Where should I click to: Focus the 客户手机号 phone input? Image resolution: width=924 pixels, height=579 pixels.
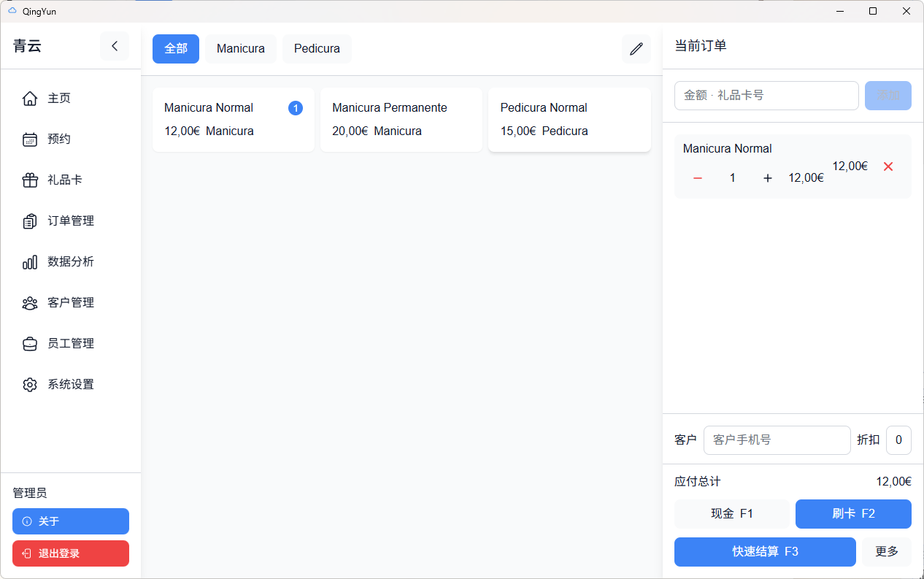click(x=777, y=440)
